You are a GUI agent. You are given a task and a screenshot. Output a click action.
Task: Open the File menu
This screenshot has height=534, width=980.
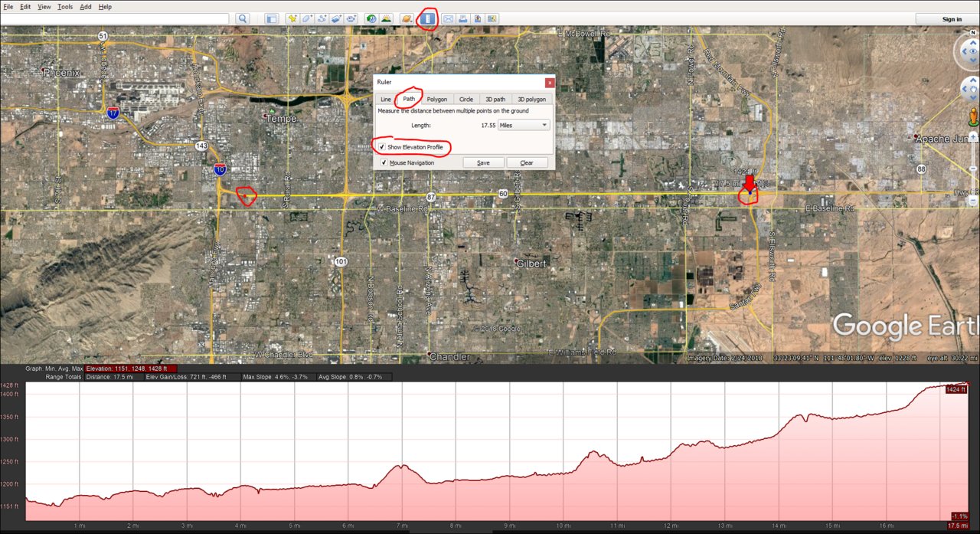(8, 6)
